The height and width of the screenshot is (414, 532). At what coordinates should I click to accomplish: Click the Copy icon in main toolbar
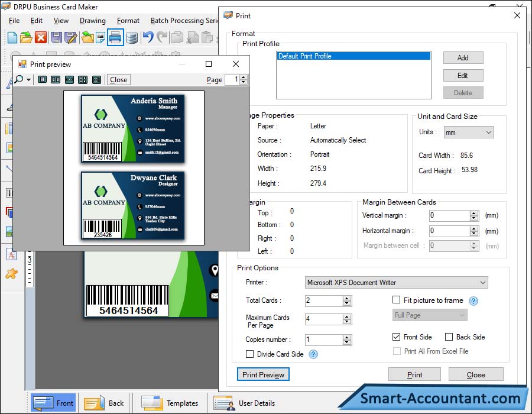coord(177,37)
